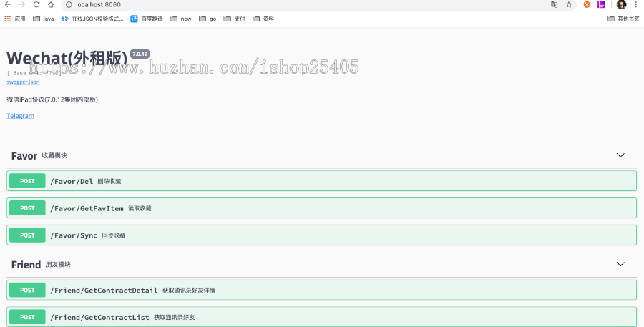Click POST badge for /Friend/GetContractDetail

click(x=27, y=290)
